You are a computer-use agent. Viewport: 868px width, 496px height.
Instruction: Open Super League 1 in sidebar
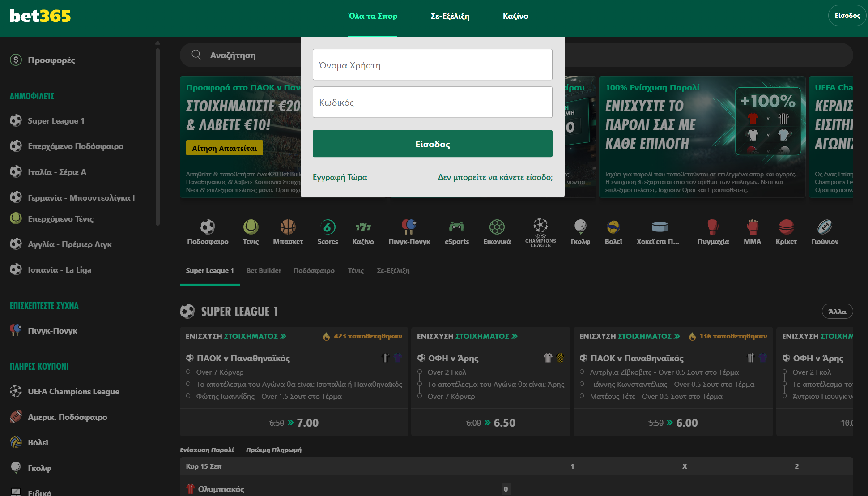click(56, 120)
